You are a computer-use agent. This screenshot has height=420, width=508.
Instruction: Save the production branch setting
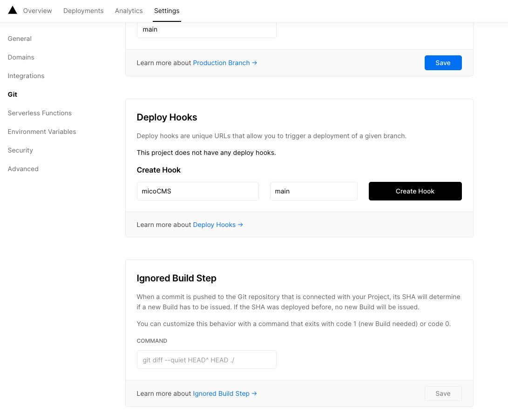[443, 63]
